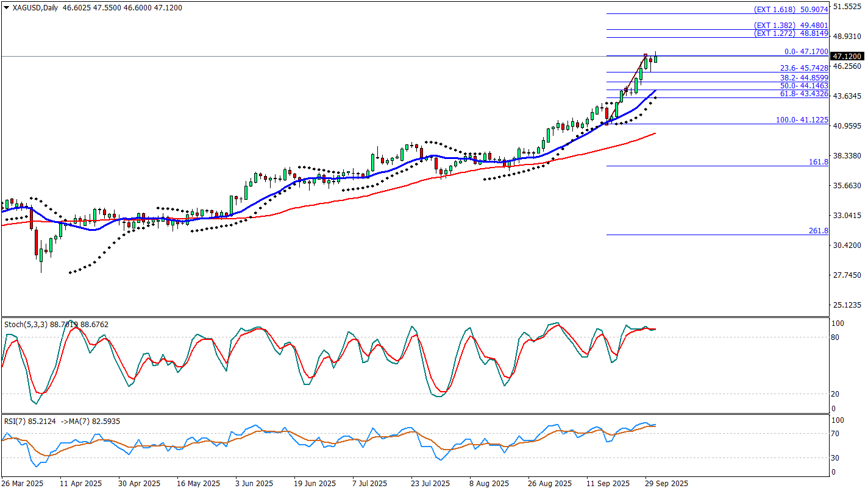Click the 25.1235 price on the scale
The height and width of the screenshot is (491, 868).
pyautogui.click(x=847, y=305)
